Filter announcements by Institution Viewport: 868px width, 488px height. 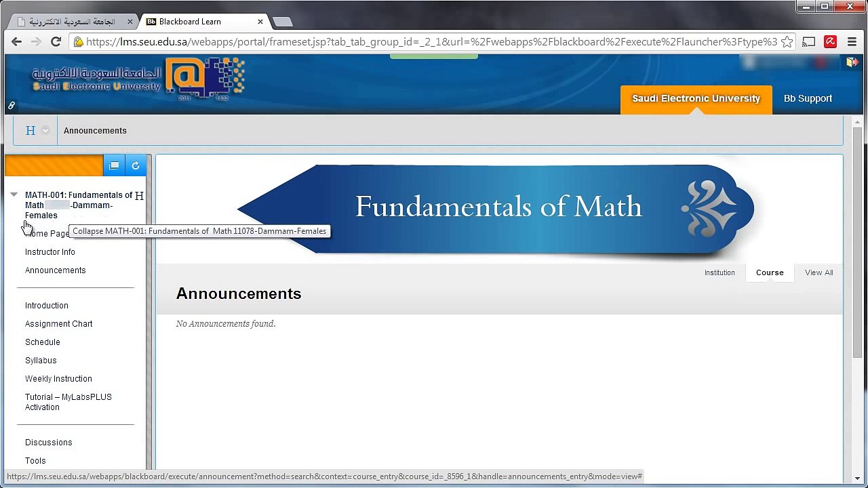tap(719, 272)
